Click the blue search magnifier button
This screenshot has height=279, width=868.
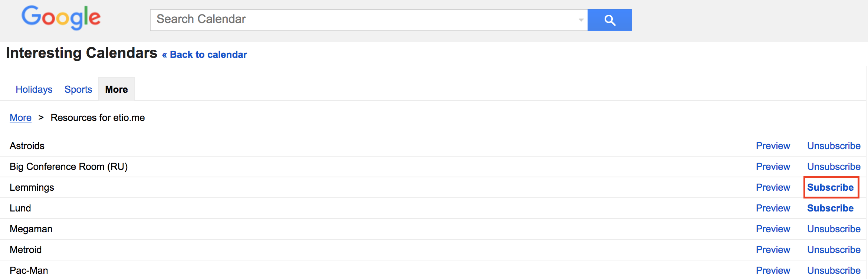coord(609,20)
